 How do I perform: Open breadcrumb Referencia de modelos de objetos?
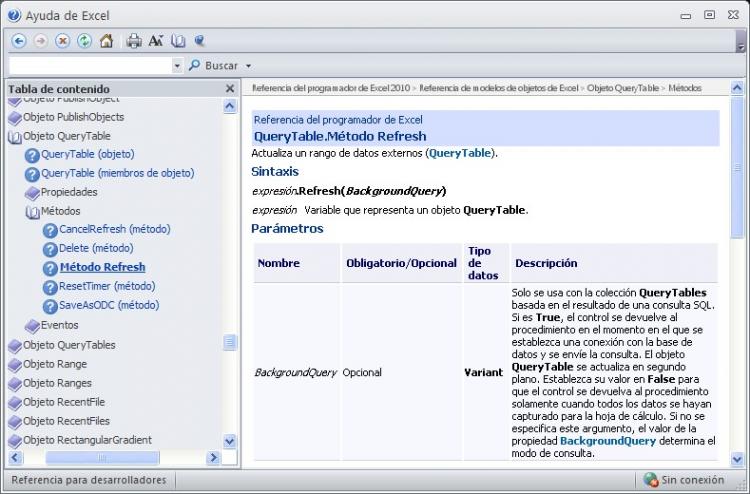tap(499, 88)
